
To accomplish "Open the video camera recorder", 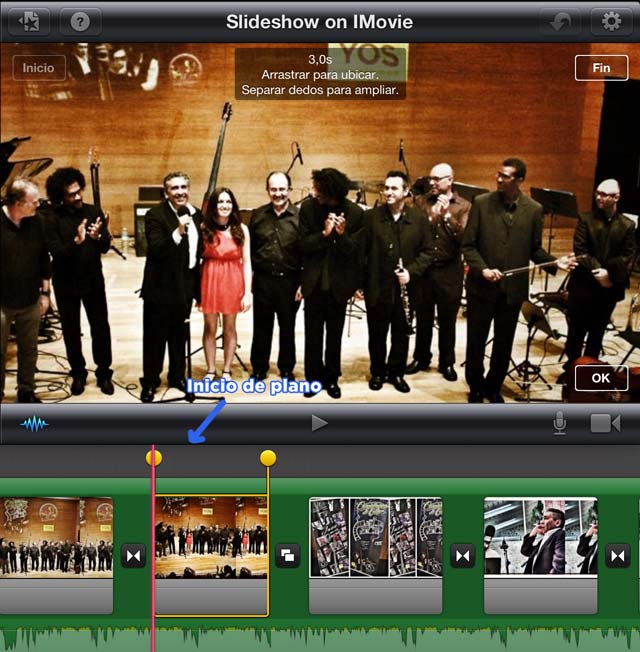I will (x=605, y=424).
